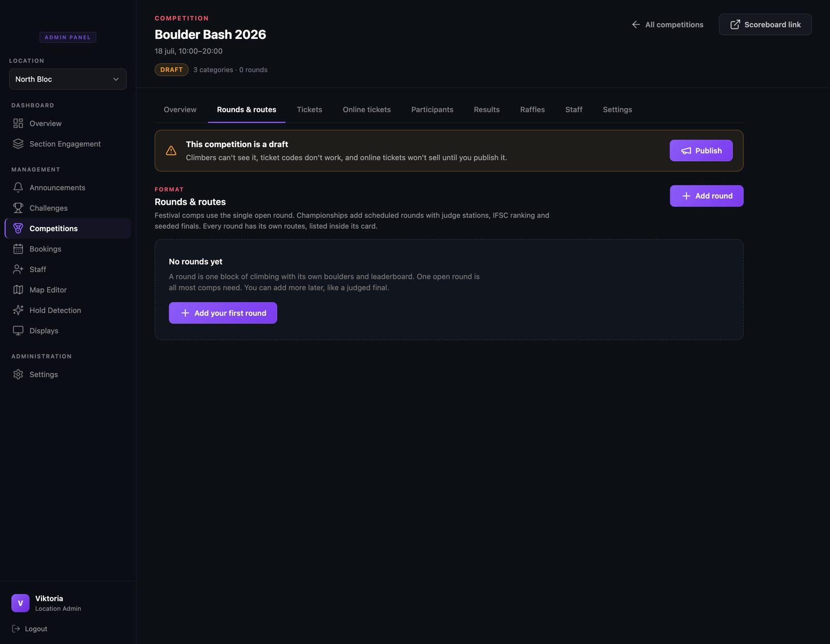The height and width of the screenshot is (644, 830).
Task: Click the dashboard Overview grid icon
Action: tap(18, 123)
